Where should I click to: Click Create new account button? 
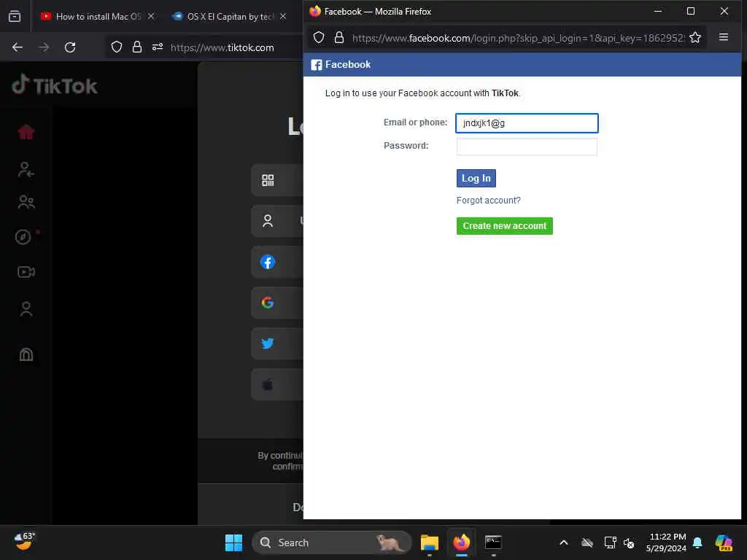pos(505,226)
